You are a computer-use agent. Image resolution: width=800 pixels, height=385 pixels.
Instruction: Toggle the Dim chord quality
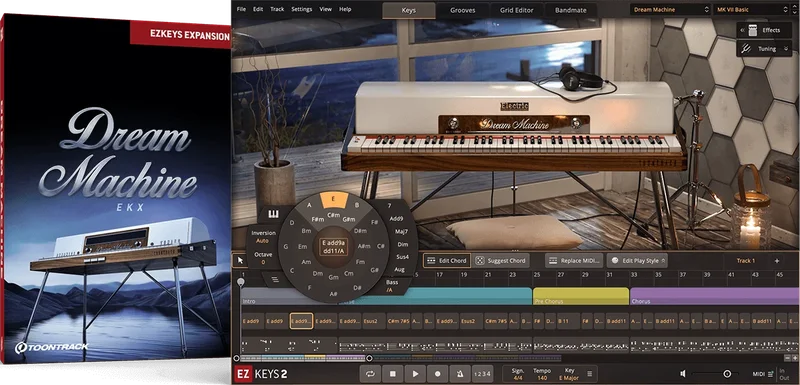(x=403, y=244)
